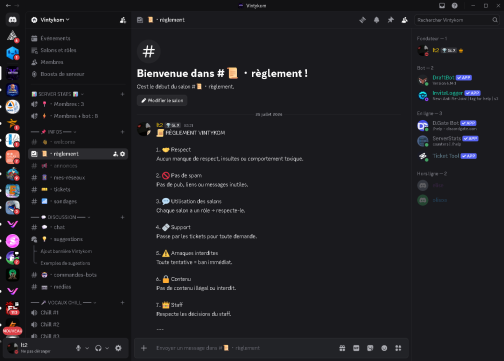Open headphones output options chevron
The image size is (504, 361).
tap(107, 348)
